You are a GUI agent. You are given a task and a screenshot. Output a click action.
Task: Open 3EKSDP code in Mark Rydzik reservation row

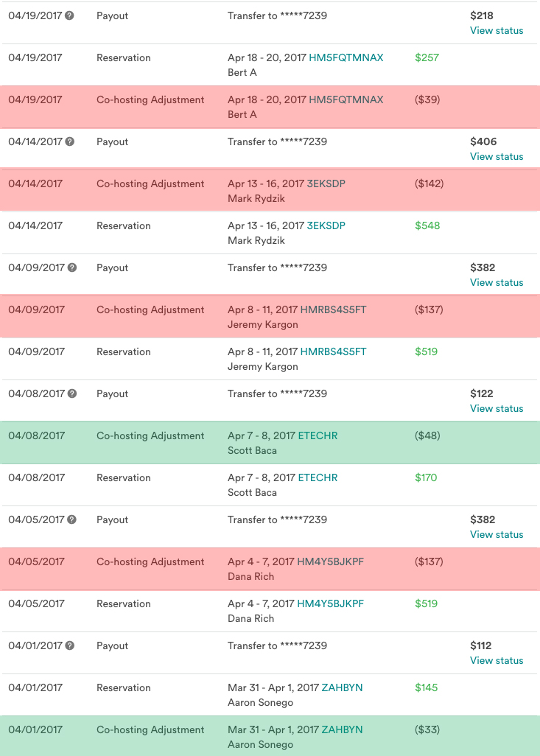click(x=326, y=225)
